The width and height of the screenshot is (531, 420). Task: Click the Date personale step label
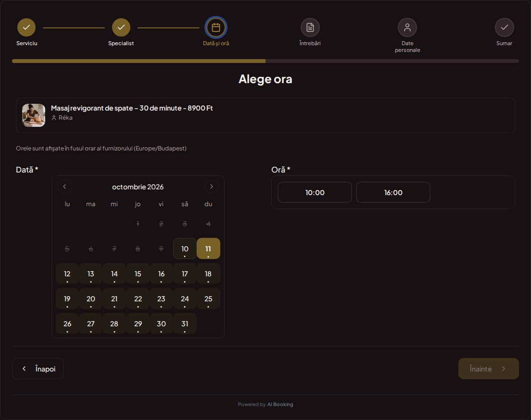pos(407,47)
